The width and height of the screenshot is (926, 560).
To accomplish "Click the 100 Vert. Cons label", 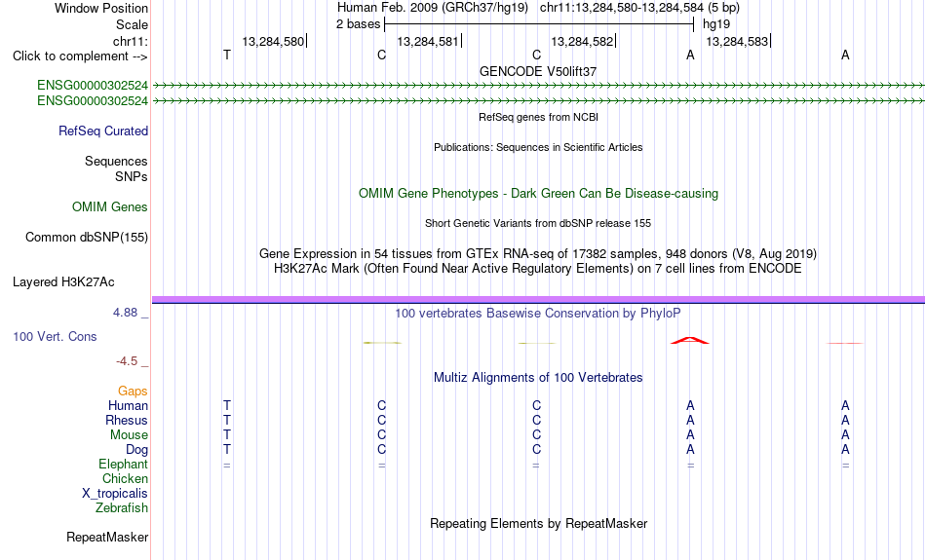I will (55, 336).
